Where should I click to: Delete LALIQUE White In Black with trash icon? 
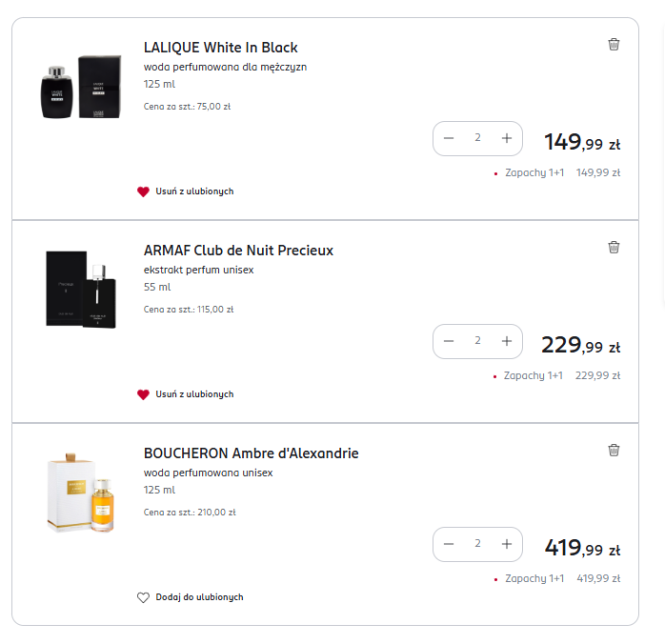614,44
